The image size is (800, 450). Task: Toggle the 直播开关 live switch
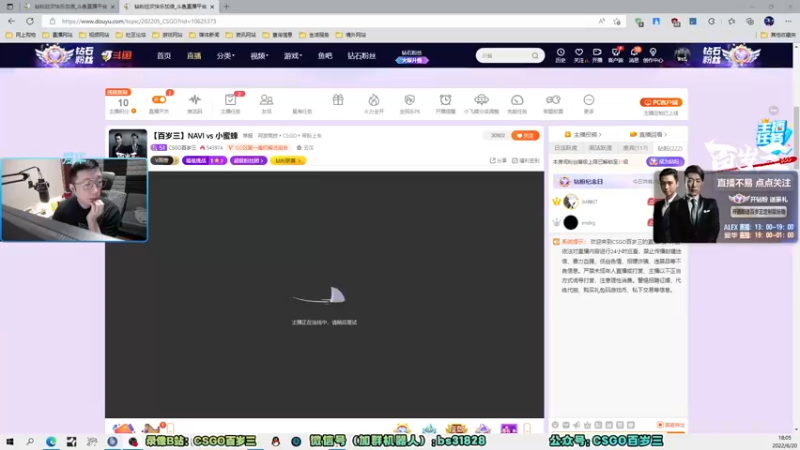(x=159, y=99)
